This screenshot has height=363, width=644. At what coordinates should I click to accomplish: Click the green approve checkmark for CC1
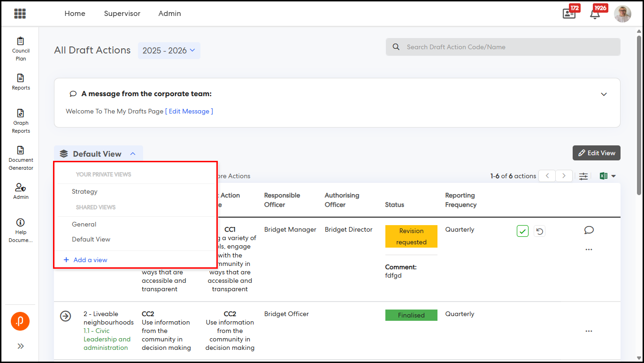pos(522,231)
